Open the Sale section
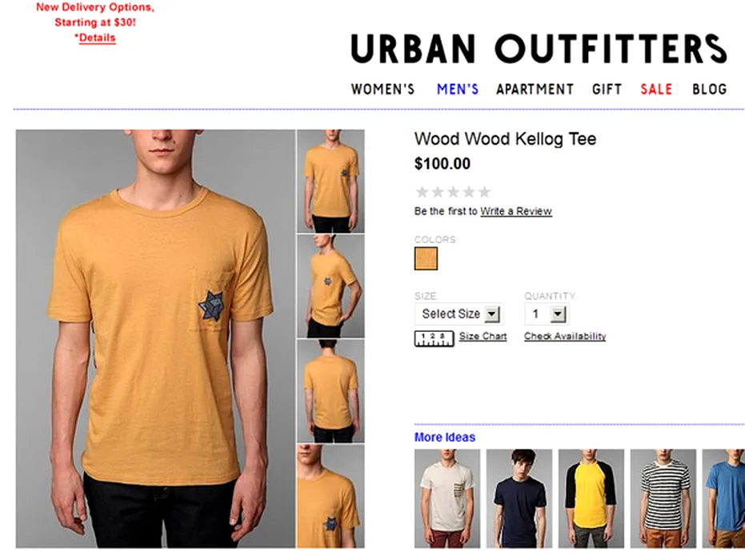 pyautogui.click(x=656, y=89)
